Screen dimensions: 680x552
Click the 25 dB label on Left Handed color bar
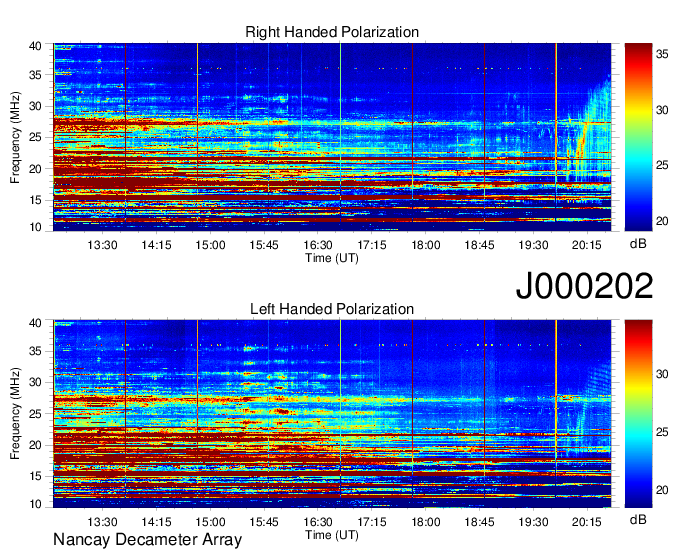[662, 432]
